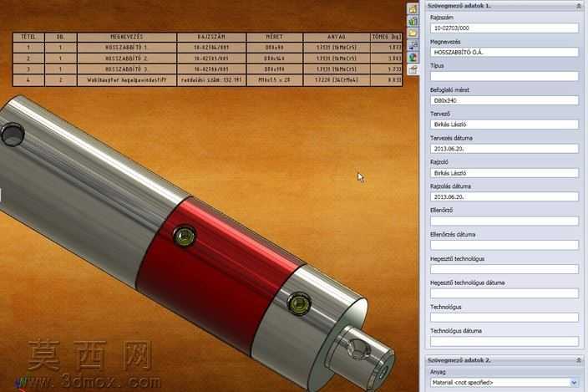Click the Hegesztő technológus dátuma field
The width and height of the screenshot is (588, 392).
pos(504,293)
